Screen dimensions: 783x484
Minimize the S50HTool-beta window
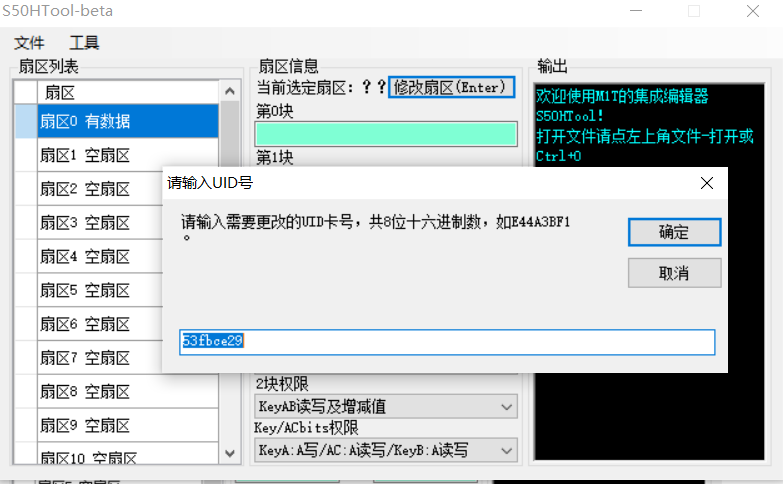[x=636, y=11]
